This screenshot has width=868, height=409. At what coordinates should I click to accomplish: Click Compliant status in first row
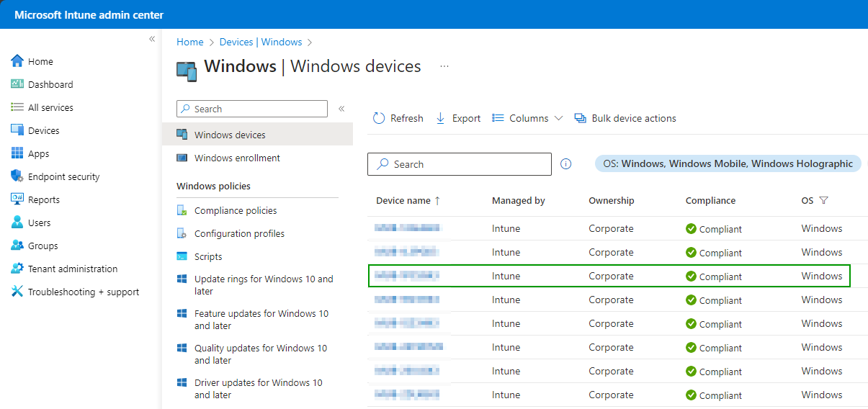point(714,229)
